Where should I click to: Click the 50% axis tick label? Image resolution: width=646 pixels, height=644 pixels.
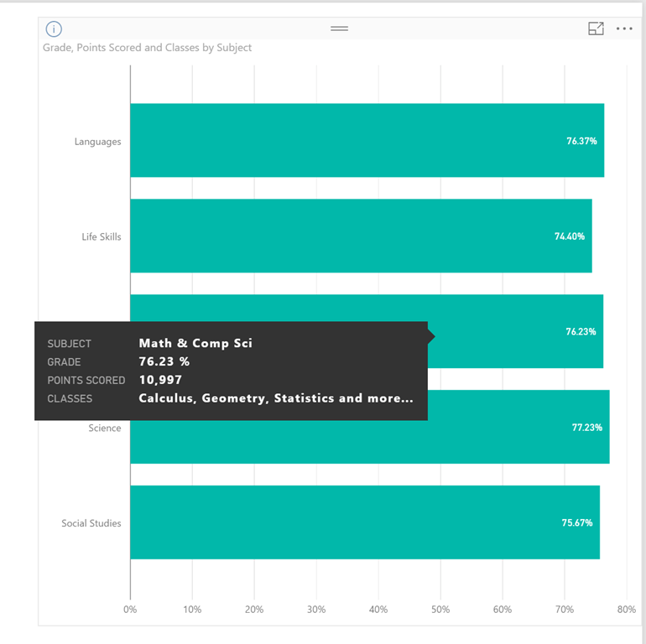[x=440, y=610]
